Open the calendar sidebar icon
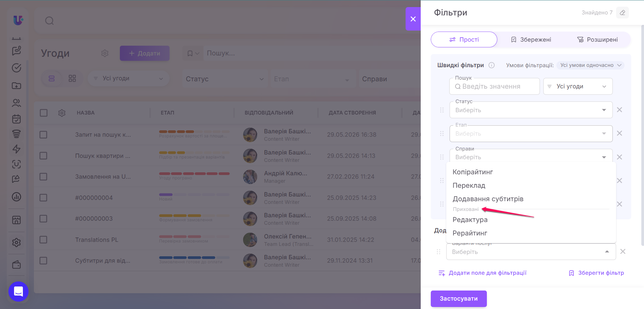This screenshot has width=644, height=309. (16, 119)
